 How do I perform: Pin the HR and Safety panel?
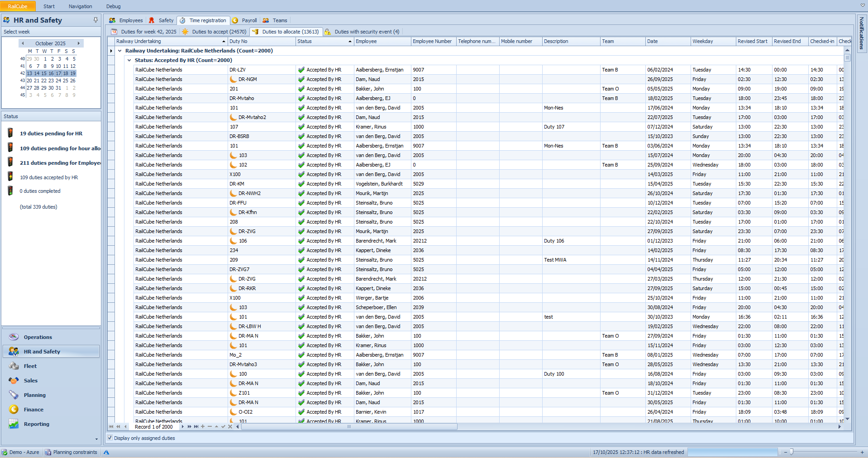pyautogui.click(x=95, y=20)
